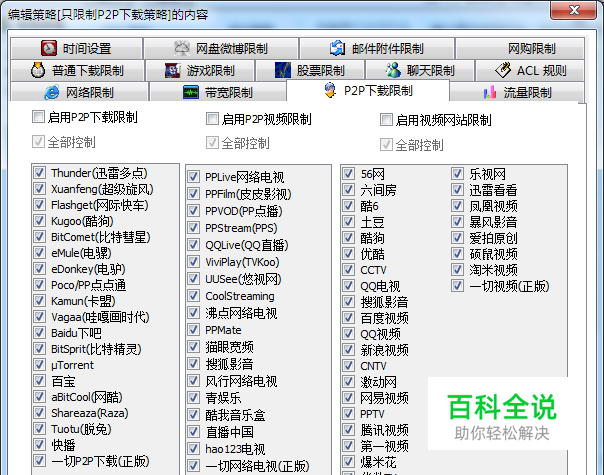604x475 pixels.
Task: Uncheck 迅雷看看 checkbox
Action: [457, 190]
